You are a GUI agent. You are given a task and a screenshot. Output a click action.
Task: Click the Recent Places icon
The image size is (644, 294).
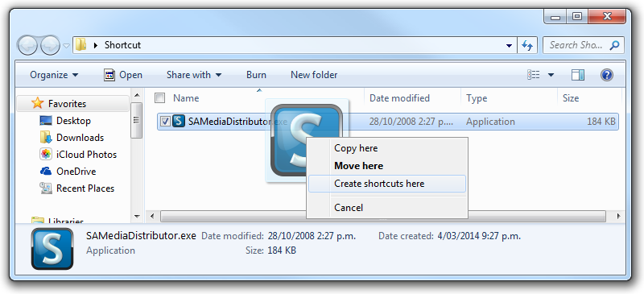tap(46, 188)
